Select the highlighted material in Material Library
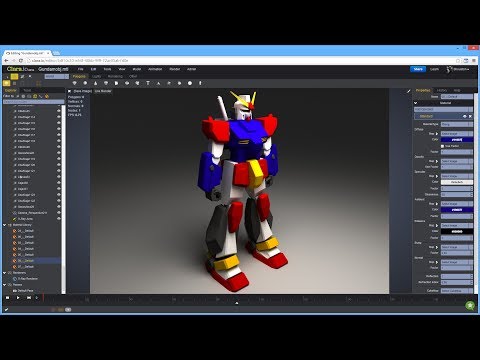This screenshot has height=360, width=480. pos(32,261)
